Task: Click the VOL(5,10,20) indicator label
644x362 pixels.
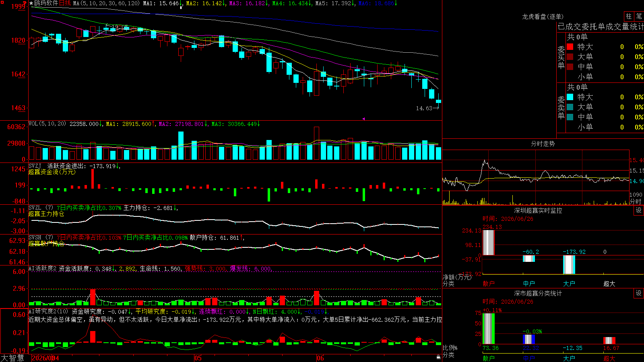Action: coord(47,124)
